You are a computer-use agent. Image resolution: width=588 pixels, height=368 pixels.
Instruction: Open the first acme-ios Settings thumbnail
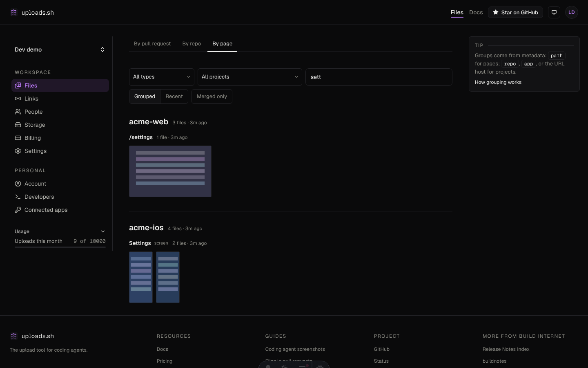(x=141, y=277)
